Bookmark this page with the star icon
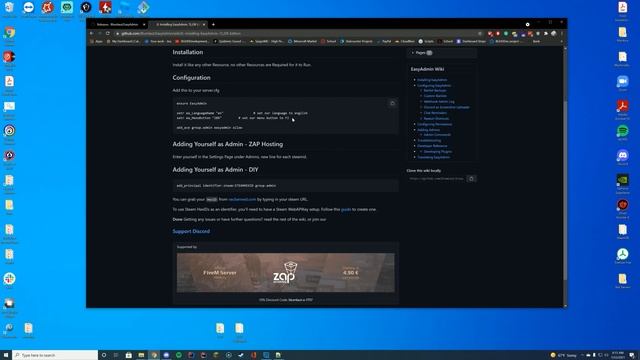This screenshot has height=360, width=640. [480, 33]
